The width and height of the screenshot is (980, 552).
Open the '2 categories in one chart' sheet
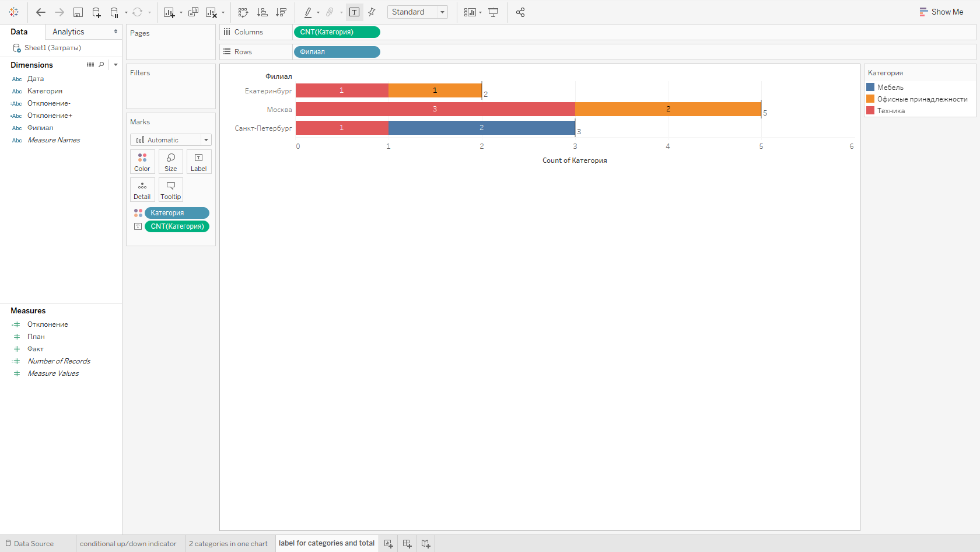[228, 544]
